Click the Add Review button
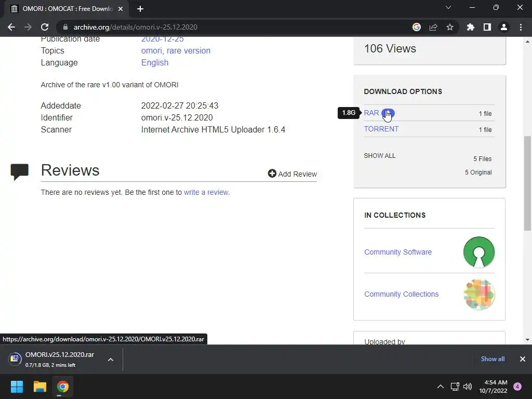 pyautogui.click(x=292, y=174)
